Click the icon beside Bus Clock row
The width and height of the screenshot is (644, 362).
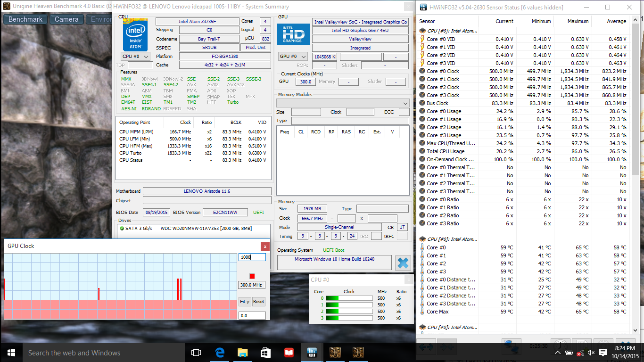422,103
